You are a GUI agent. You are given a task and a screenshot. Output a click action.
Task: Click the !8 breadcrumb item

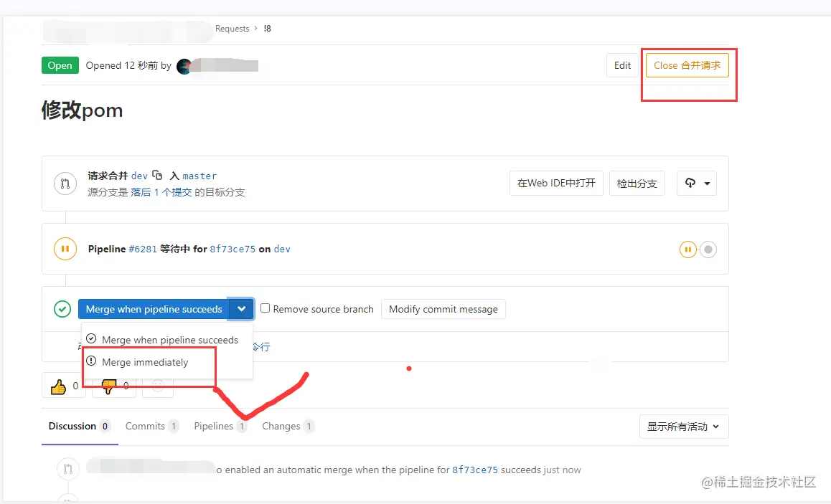click(x=268, y=29)
